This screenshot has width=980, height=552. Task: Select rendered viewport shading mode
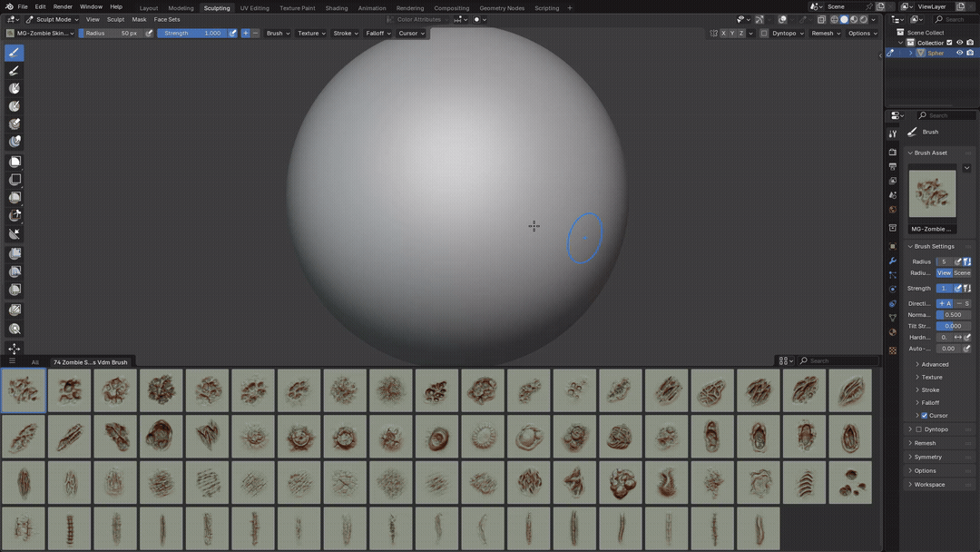[x=863, y=19]
